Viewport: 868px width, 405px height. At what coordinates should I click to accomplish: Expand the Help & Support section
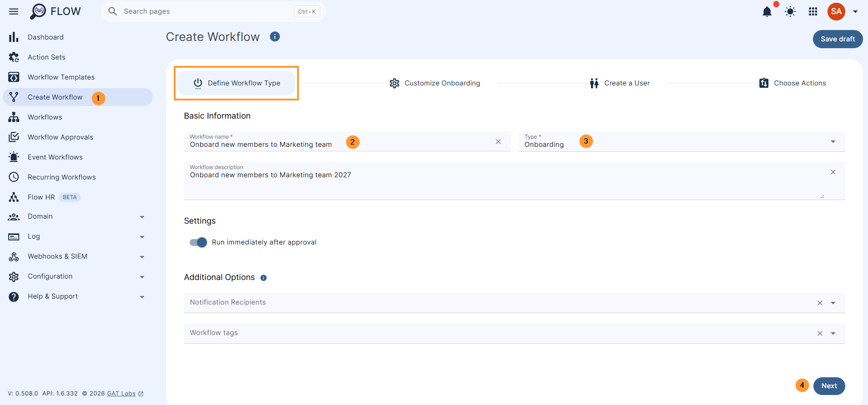pyautogui.click(x=142, y=297)
